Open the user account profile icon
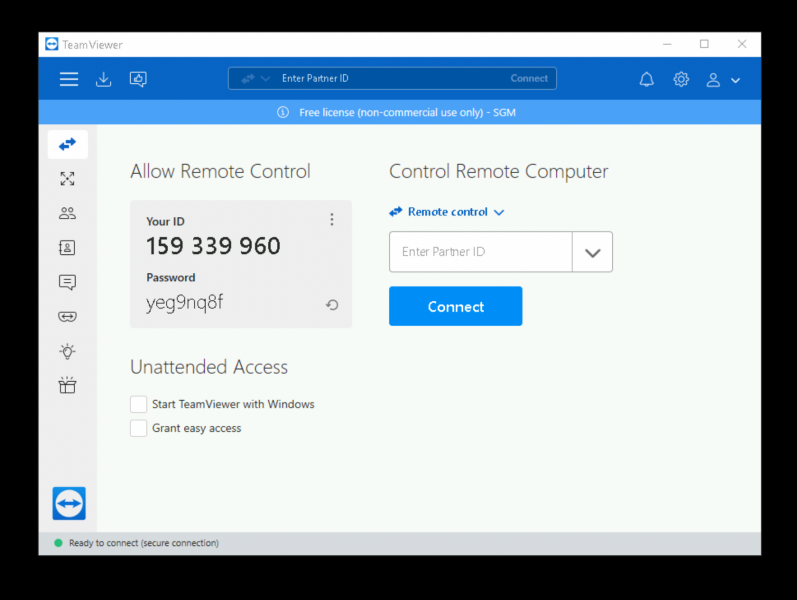This screenshot has width=797, height=600. (x=713, y=80)
